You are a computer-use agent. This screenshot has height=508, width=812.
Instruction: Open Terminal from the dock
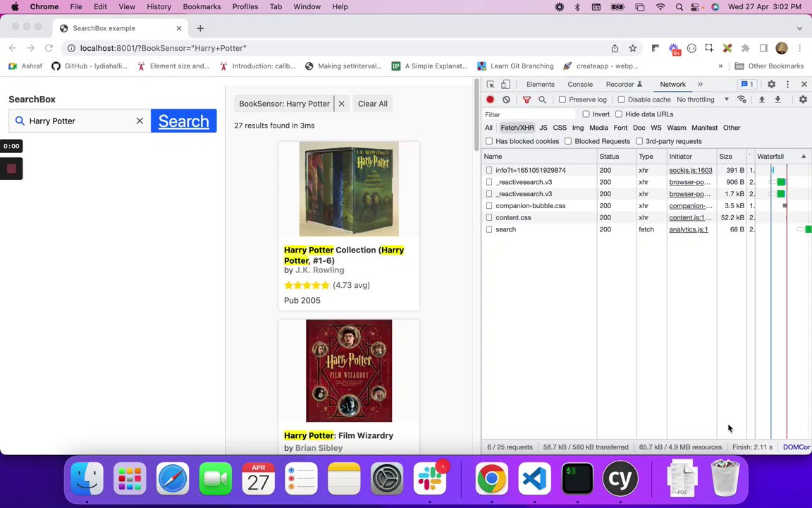[x=577, y=478]
